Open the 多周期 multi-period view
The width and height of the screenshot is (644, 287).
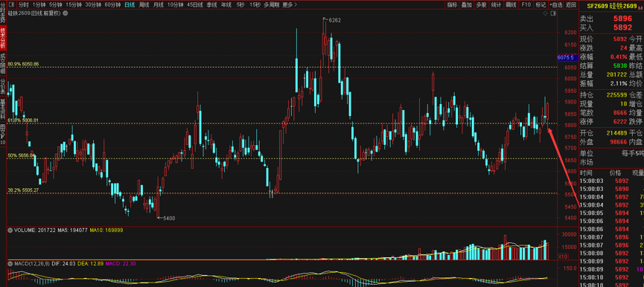tap(271, 5)
